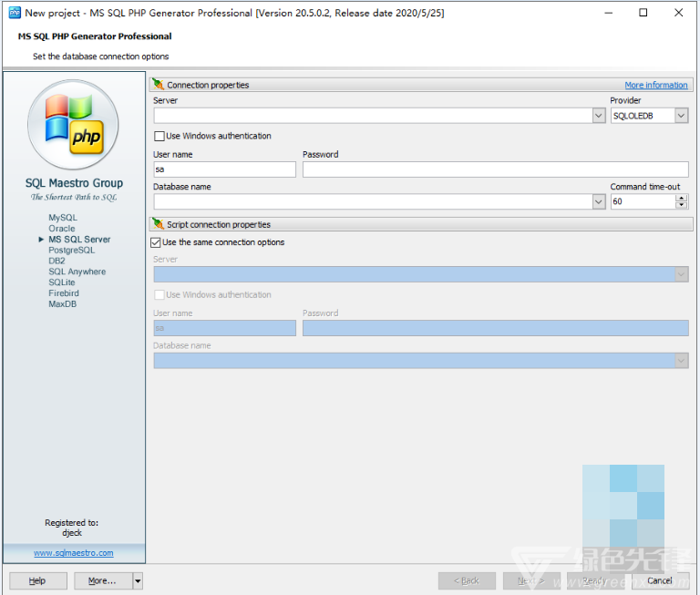
Task: Open the More information link
Action: pos(656,85)
